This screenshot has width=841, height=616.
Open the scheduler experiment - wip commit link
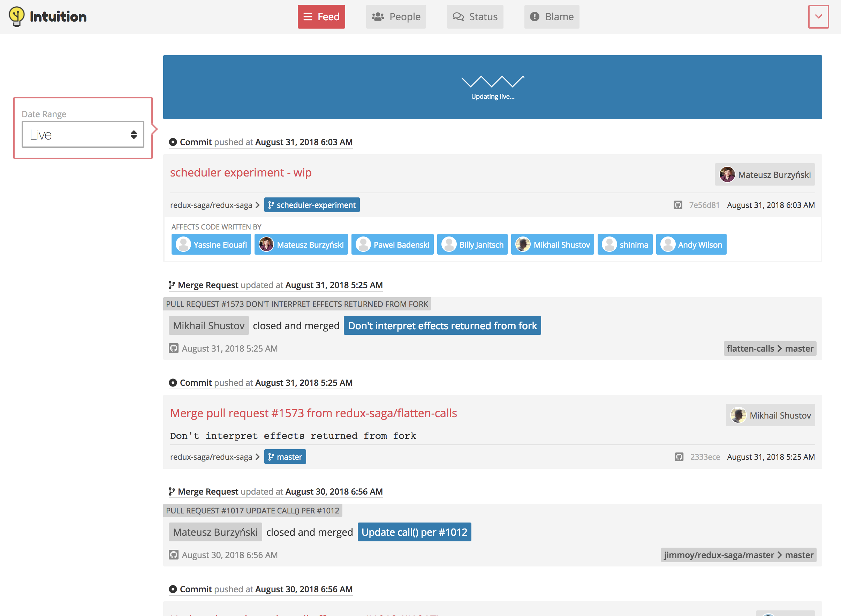click(241, 173)
